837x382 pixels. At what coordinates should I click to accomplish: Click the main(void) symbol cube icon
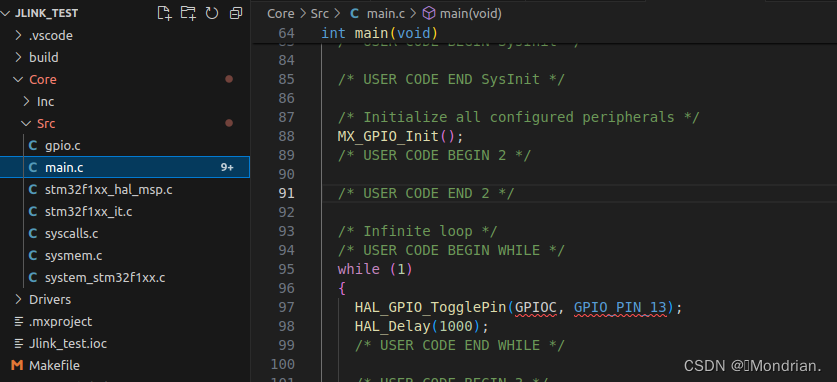[429, 13]
